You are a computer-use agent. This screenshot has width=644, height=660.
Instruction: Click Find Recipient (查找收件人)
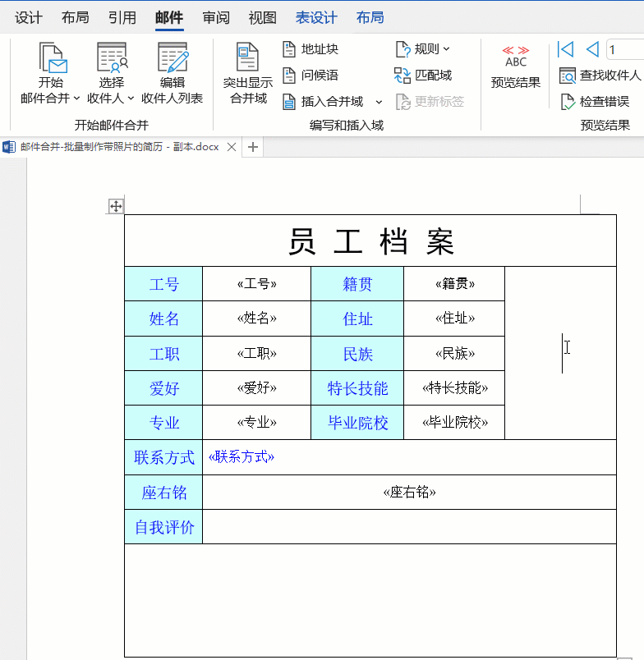[x=600, y=76]
